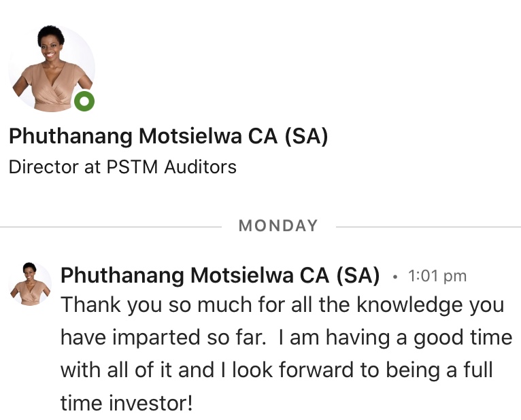Click the last message line "time investor!"
521x420 pixels.
[127, 403]
